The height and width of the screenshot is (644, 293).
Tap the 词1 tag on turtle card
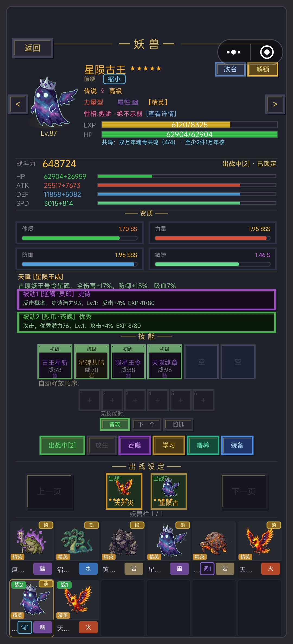(207, 569)
